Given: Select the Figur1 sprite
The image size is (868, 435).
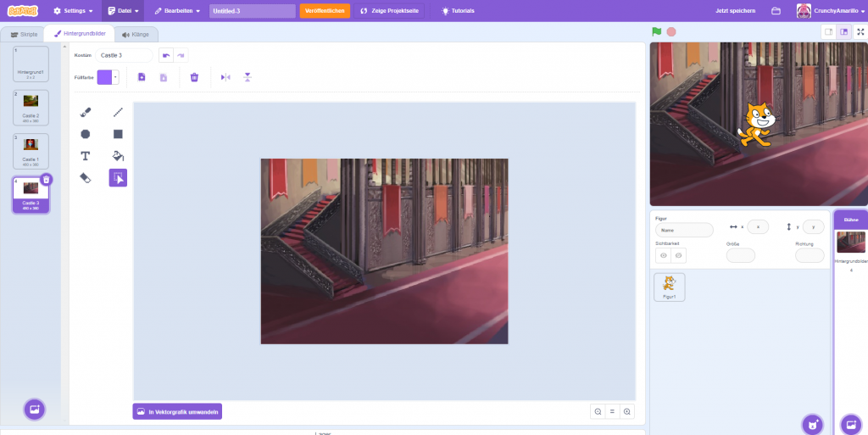Looking at the screenshot, I should [670, 287].
